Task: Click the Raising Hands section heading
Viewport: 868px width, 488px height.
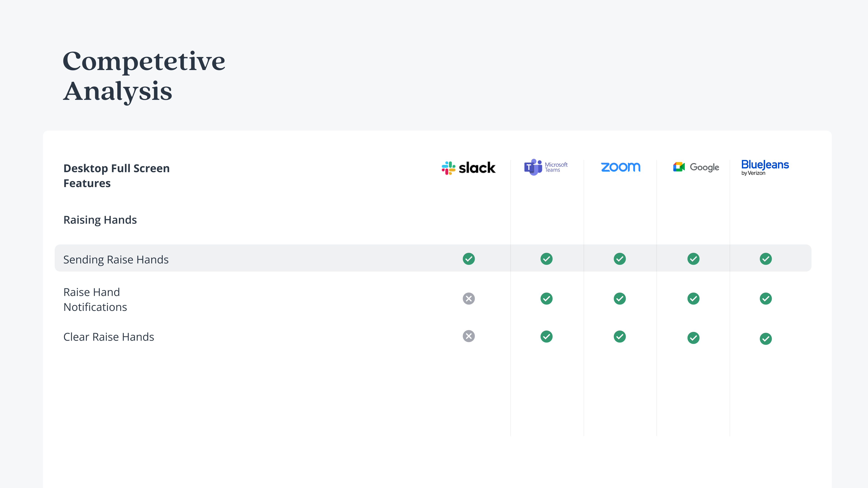Action: (100, 220)
